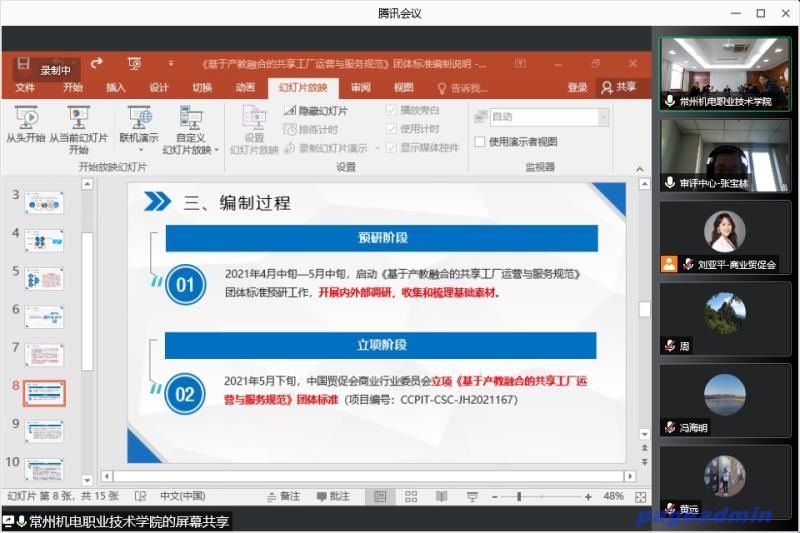Viewport: 800px width, 533px height.
Task: Switch to Normal view icon
Action: [x=381, y=497]
